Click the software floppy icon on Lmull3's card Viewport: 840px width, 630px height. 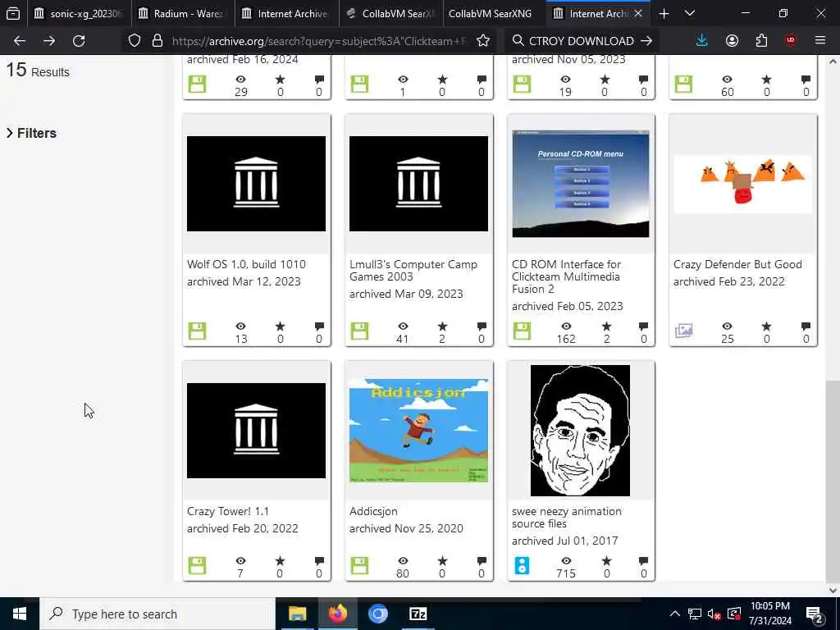359,331
